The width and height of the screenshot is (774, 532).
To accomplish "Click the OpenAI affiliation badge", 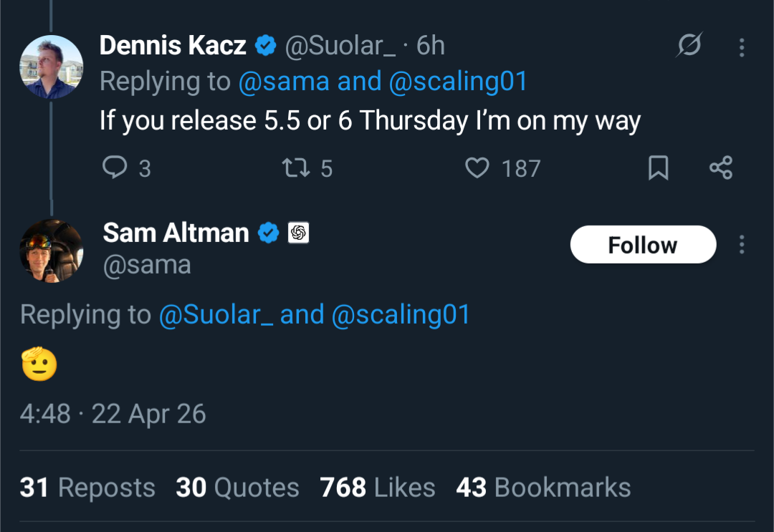I will tap(298, 233).
